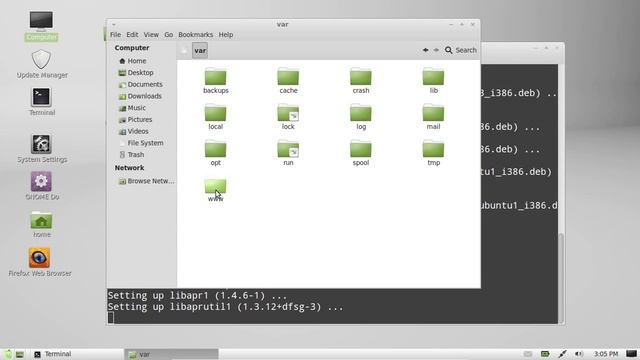Viewport: 640px width, 360px height.
Task: Click the root path button left of var
Action: coord(184,50)
